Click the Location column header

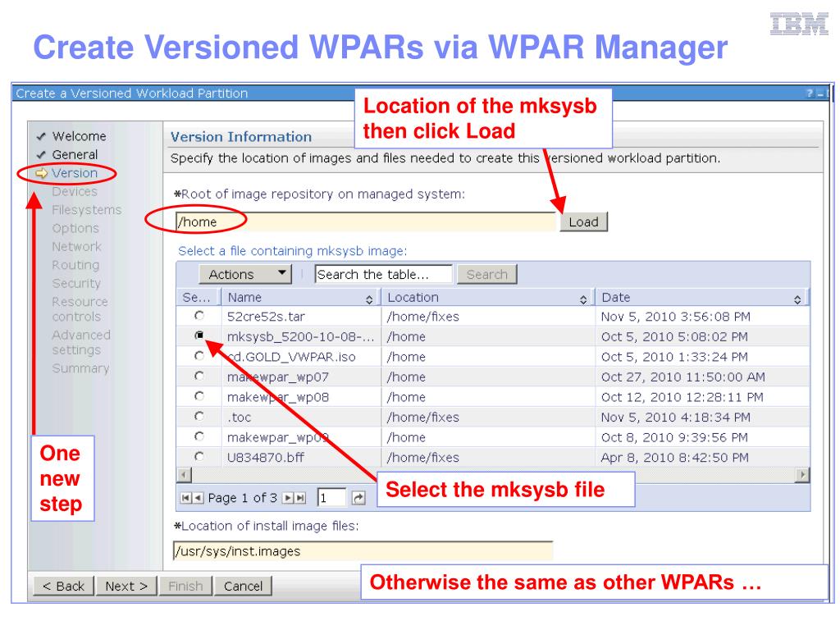coord(488,297)
